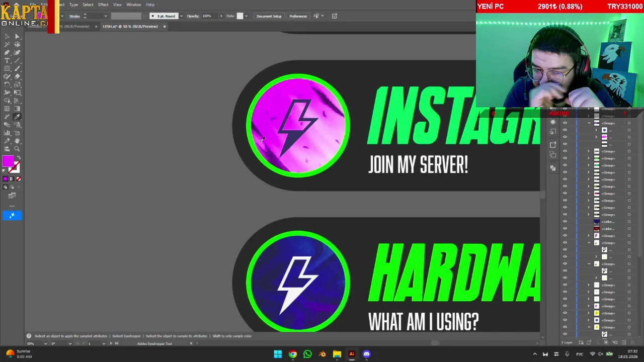Screen dimensions: 644x362
Task: Hide the blue-thumbnail linked file layer
Action: click(565, 222)
